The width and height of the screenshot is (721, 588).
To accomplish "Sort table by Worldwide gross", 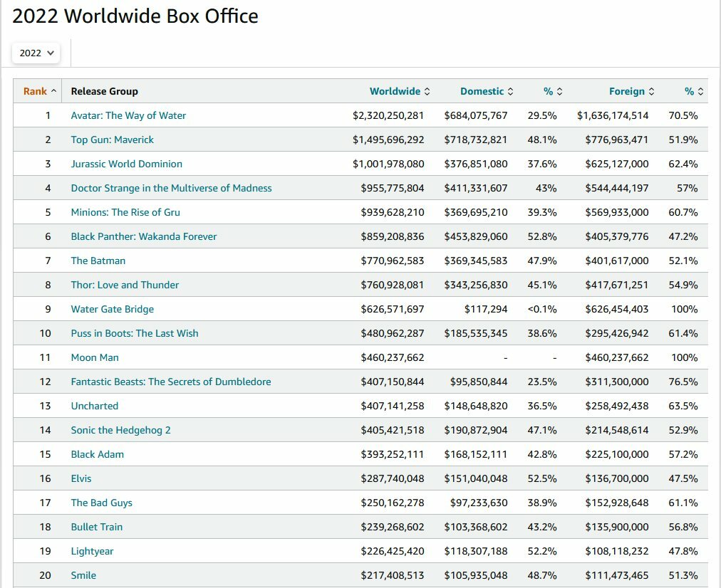I will pos(400,91).
